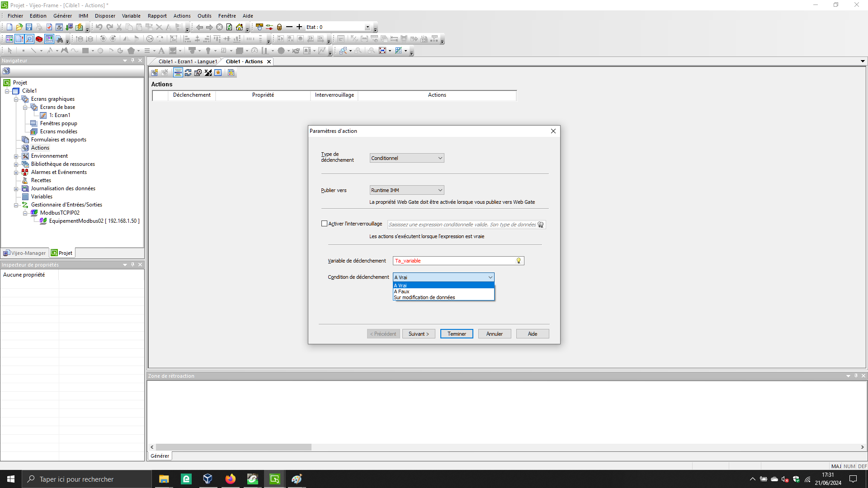
Task: Open Firefox from the taskbar
Action: click(230, 479)
